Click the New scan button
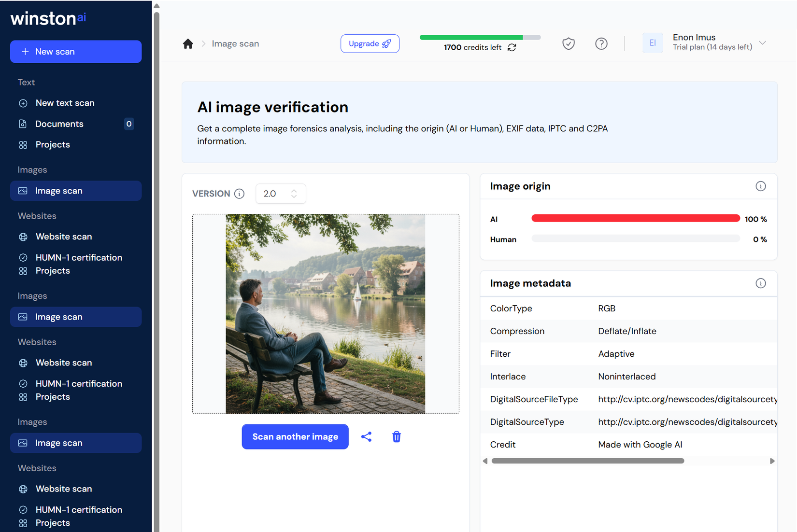The width and height of the screenshot is (797, 532). point(76,52)
